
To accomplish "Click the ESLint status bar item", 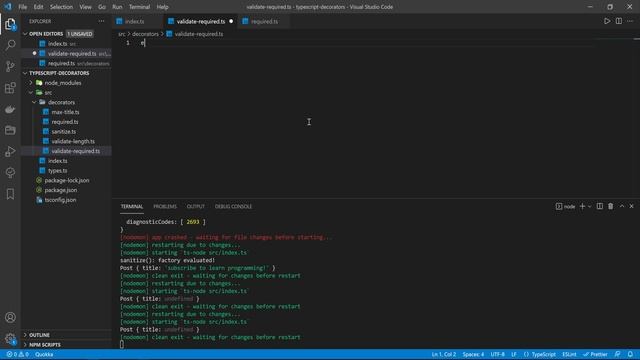I will point(569,354).
